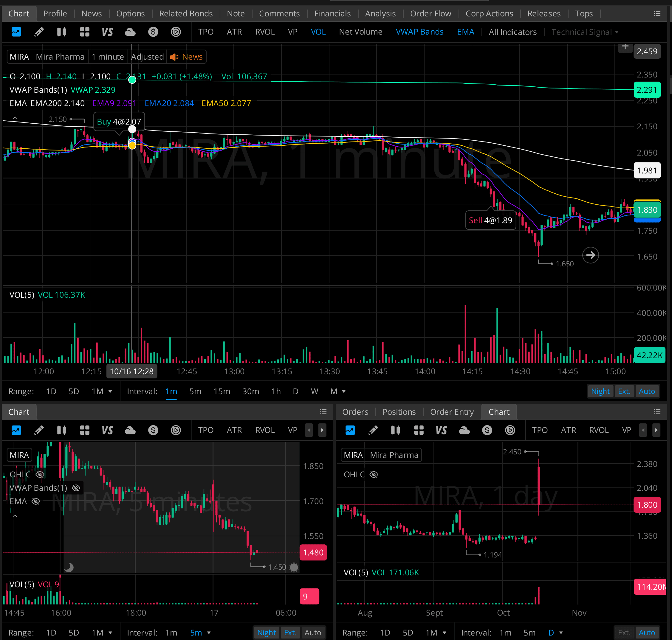Click the replay icon in main toolbar
This screenshot has height=640, width=672.
176,32
